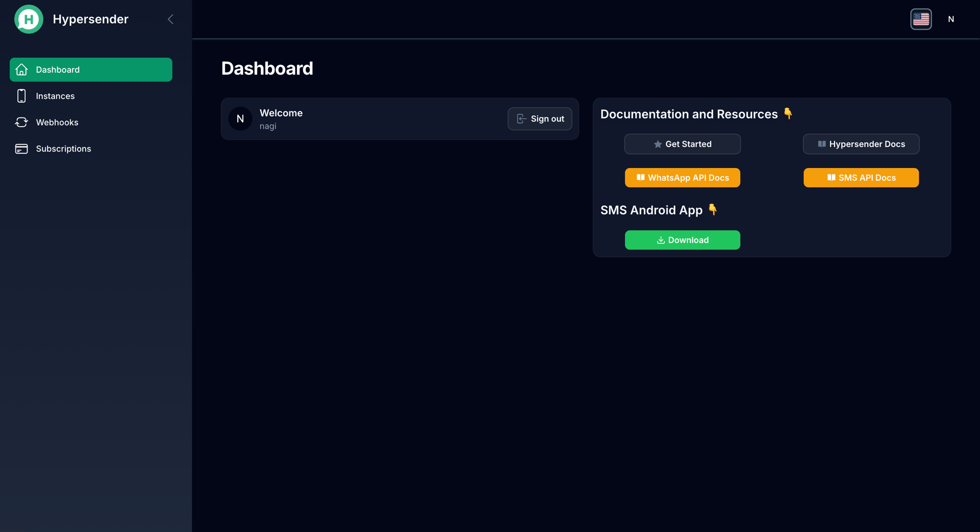Click the home icon beside Dashboard

(x=21, y=69)
